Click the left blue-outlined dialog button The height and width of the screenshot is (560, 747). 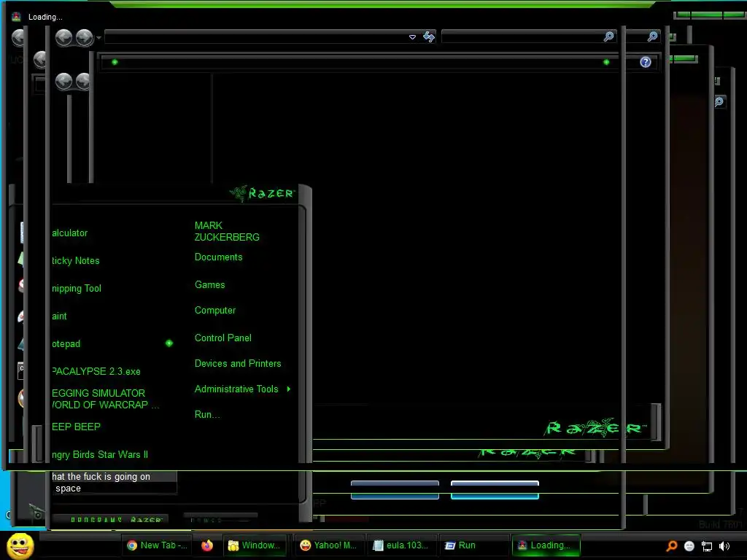click(395, 490)
